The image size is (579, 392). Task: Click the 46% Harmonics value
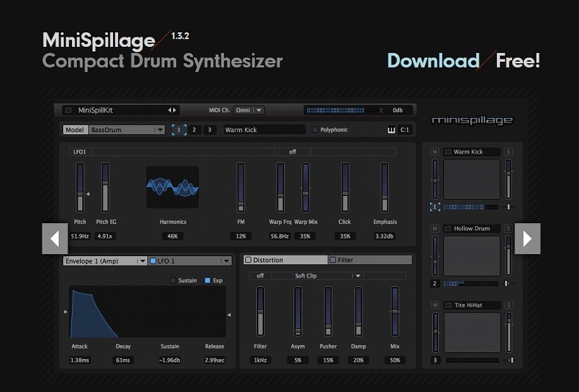coord(172,236)
